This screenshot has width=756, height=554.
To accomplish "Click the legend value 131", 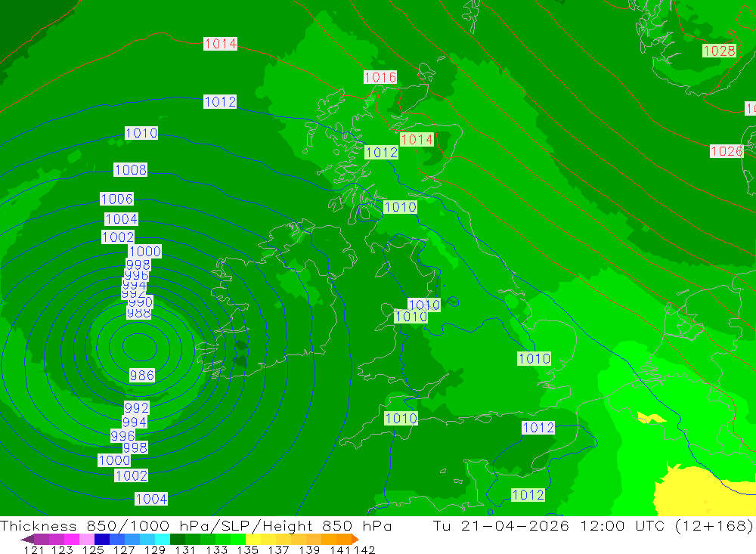I will click(x=185, y=549).
